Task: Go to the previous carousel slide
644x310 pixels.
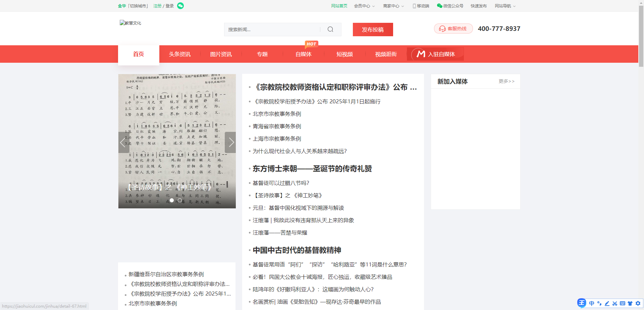Action: 124,142
